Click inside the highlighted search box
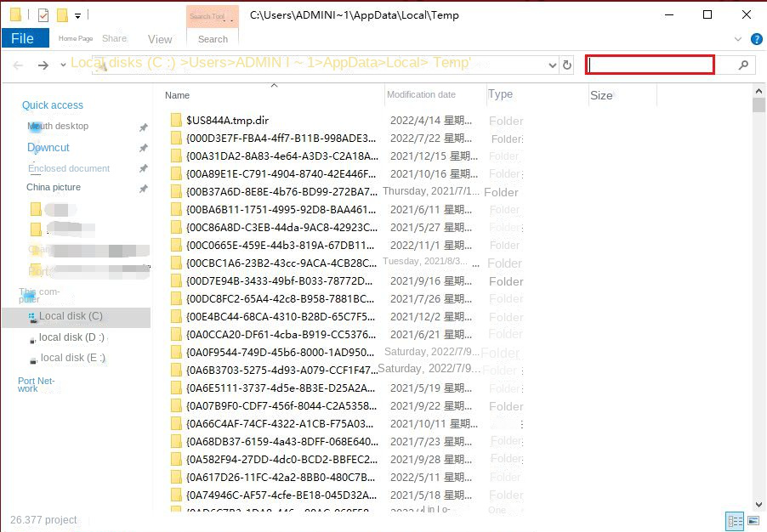The width and height of the screenshot is (767, 532). (x=649, y=65)
